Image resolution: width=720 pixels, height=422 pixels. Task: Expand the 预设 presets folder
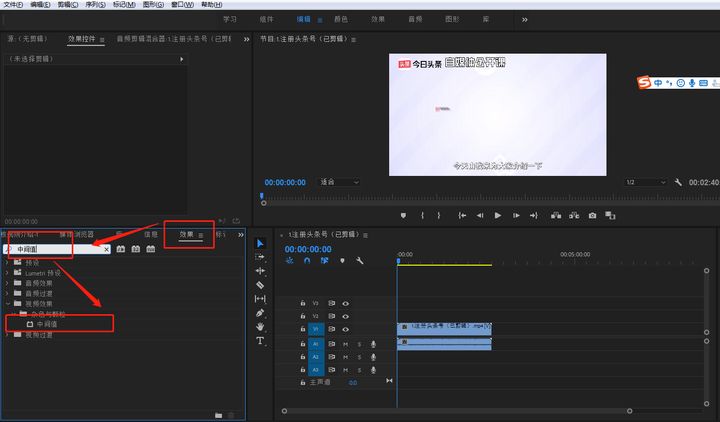tap(7, 263)
